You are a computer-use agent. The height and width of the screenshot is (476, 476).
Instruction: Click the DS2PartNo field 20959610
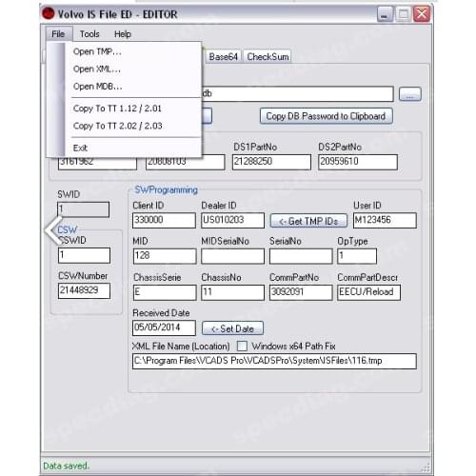[358, 162]
